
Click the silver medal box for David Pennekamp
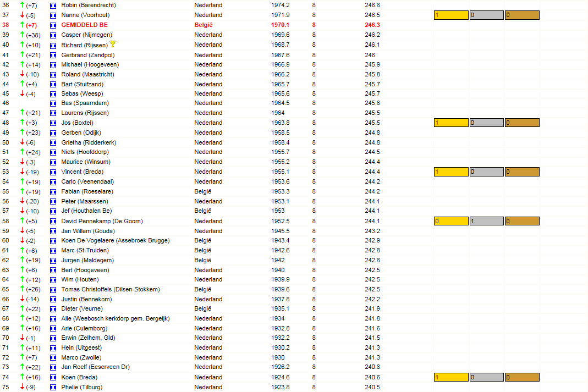point(486,221)
